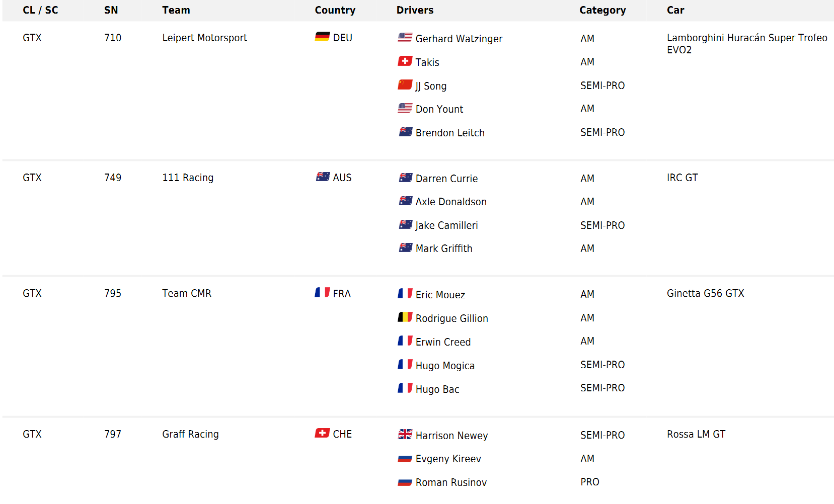Image resolution: width=834 pixels, height=504 pixels.
Task: Click the US flag beside Don Yount
Action: tap(405, 108)
